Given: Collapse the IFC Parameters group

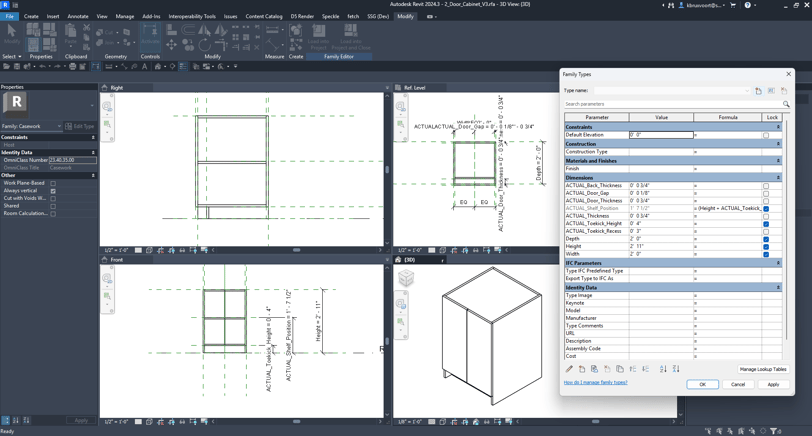Looking at the screenshot, I should pyautogui.click(x=778, y=263).
